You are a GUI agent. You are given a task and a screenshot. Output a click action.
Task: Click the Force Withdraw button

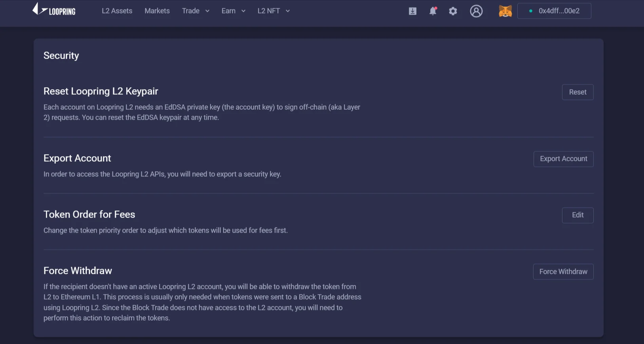pos(563,271)
